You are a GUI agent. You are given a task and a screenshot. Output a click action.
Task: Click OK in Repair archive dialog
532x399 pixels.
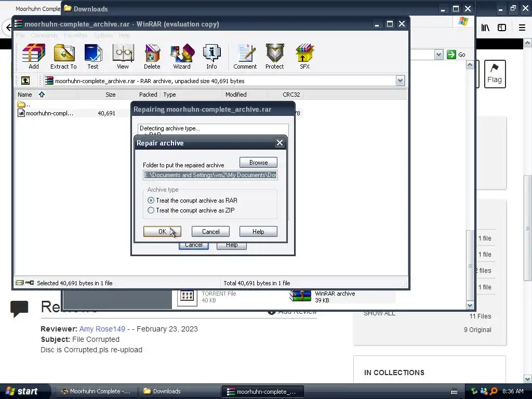point(162,231)
